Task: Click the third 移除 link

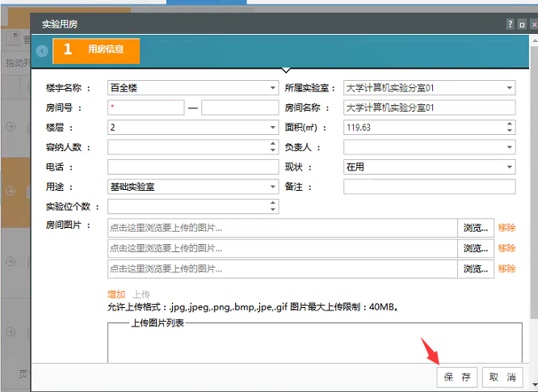Action: tap(506, 268)
